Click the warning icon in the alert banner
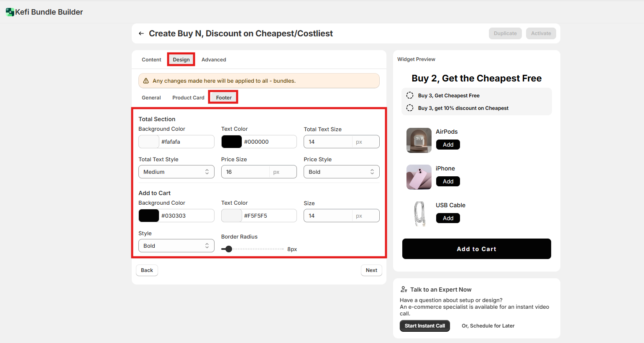Image resolution: width=644 pixels, height=343 pixels. click(146, 81)
